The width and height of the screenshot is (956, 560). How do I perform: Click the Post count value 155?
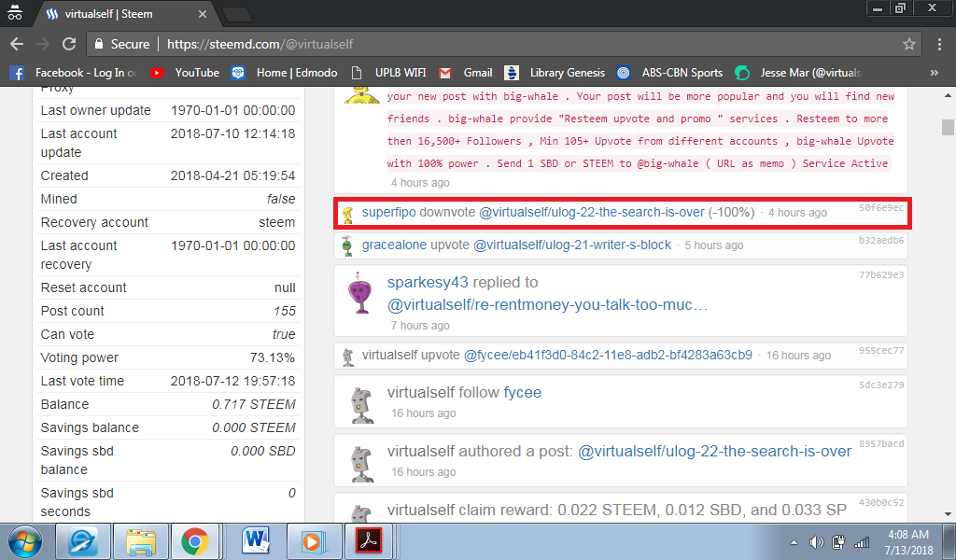pos(284,311)
